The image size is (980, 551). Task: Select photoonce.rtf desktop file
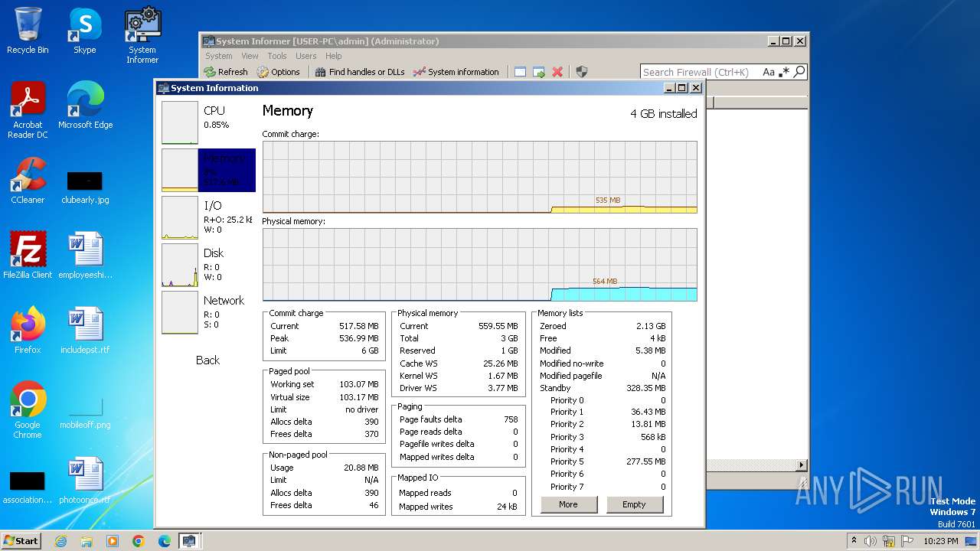[x=85, y=481]
